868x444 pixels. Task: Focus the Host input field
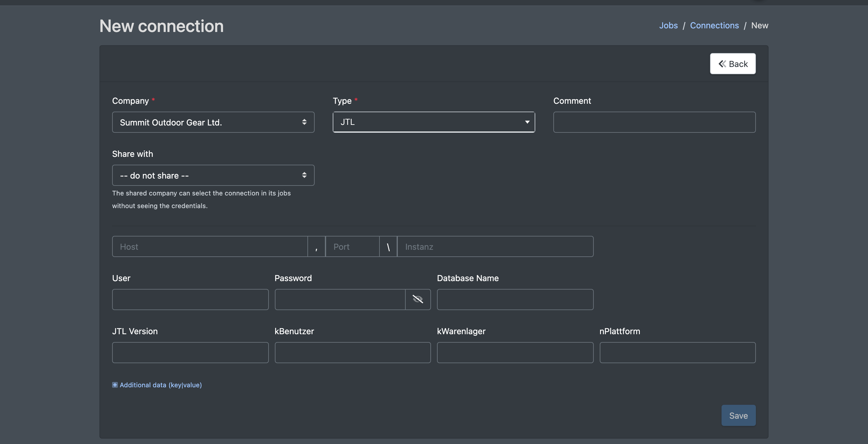click(x=210, y=246)
